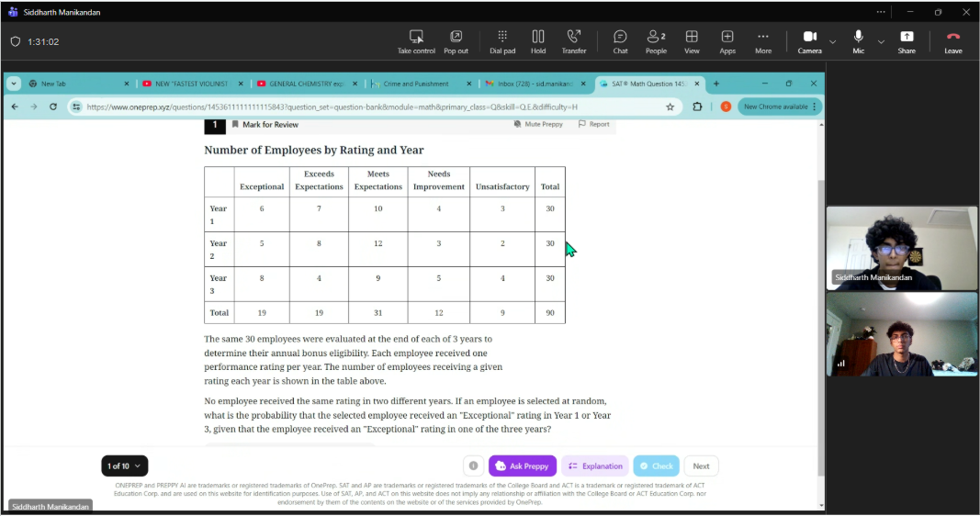Image resolution: width=980 pixels, height=516 pixels.
Task: Click the Year 1 Exceptional value 6
Action: pyautogui.click(x=262, y=208)
